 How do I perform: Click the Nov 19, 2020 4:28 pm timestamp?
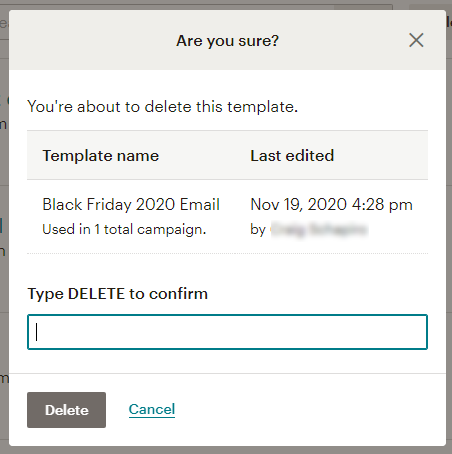pyautogui.click(x=331, y=204)
